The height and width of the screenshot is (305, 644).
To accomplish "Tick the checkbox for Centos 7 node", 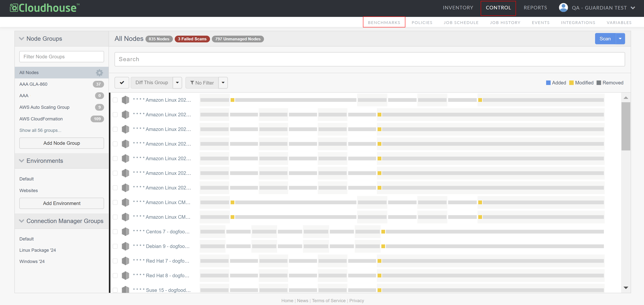I will pyautogui.click(x=115, y=232).
